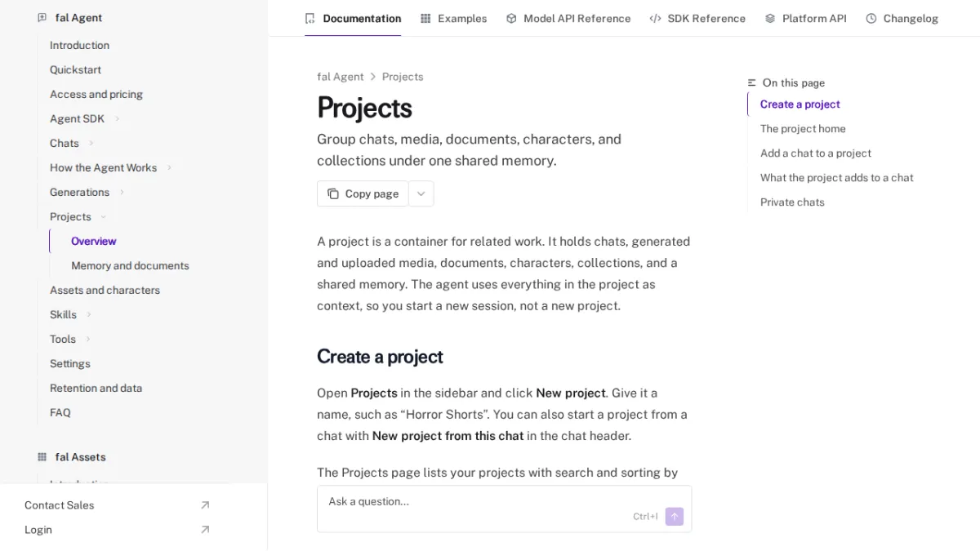Screen dimensions: 980x551
Task: Click the fal Assets grid icon
Action: click(x=42, y=457)
